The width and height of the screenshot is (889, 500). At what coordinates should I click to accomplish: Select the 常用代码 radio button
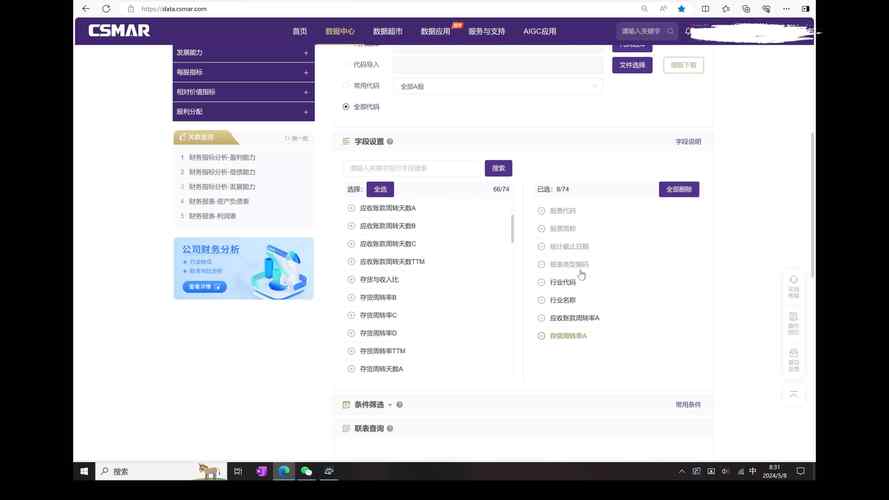pos(346,86)
